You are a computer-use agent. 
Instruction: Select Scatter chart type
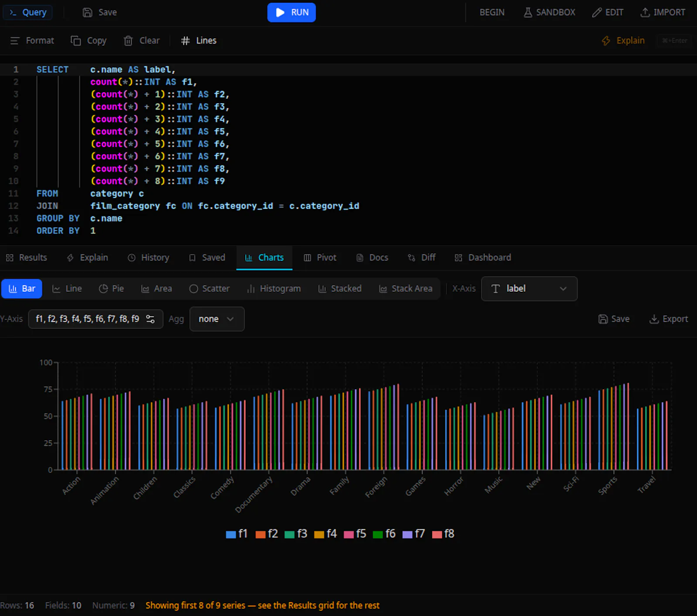click(x=209, y=289)
